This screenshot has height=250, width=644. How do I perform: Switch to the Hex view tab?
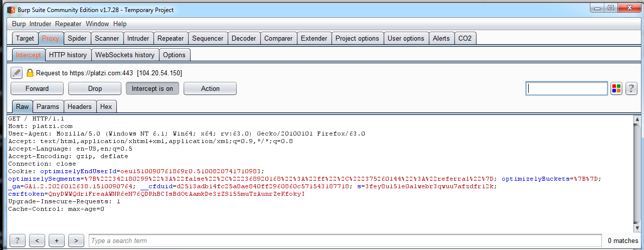106,106
